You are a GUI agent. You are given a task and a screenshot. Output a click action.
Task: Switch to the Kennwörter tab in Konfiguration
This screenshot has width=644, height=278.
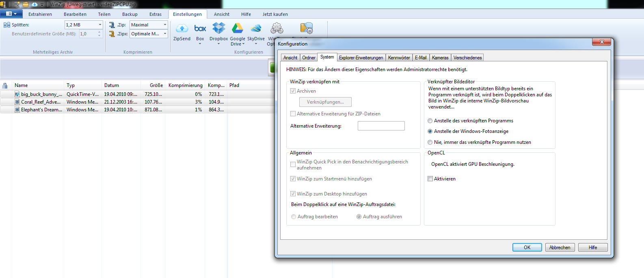coord(399,58)
